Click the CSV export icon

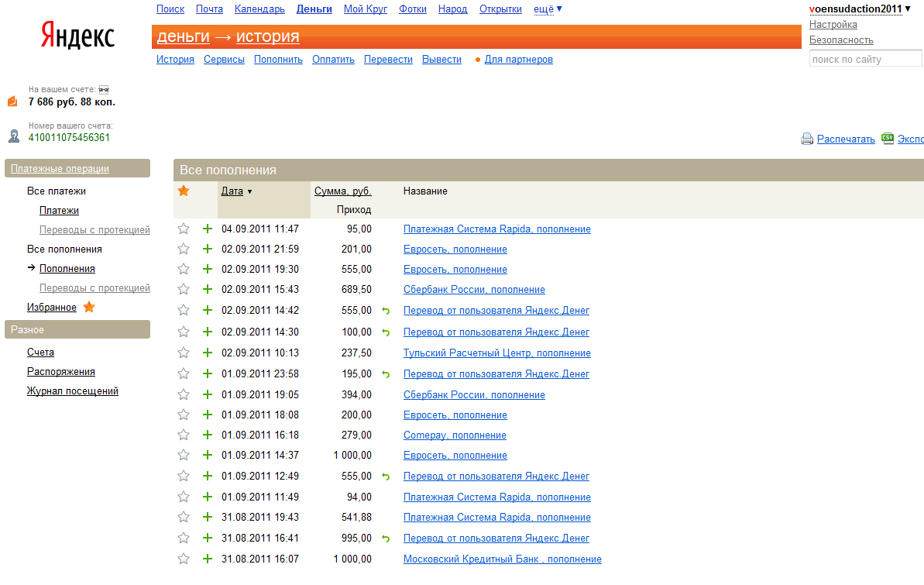point(888,139)
